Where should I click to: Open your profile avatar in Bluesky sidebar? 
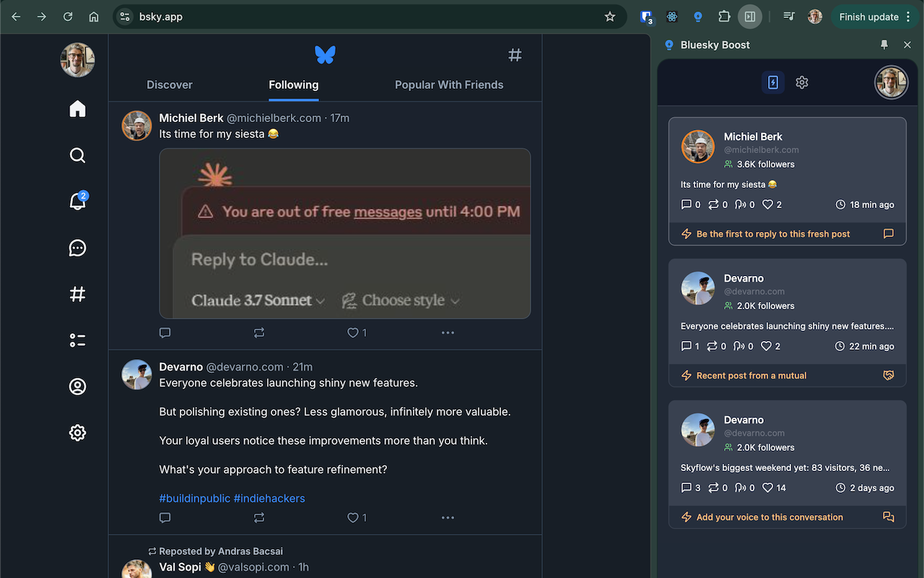[x=77, y=59]
